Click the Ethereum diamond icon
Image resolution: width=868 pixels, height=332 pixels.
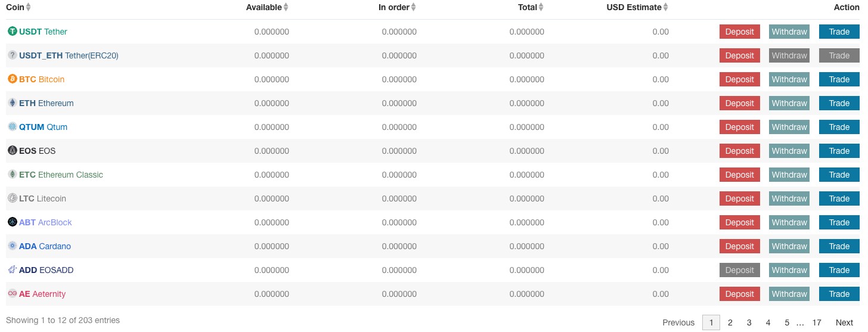12,103
